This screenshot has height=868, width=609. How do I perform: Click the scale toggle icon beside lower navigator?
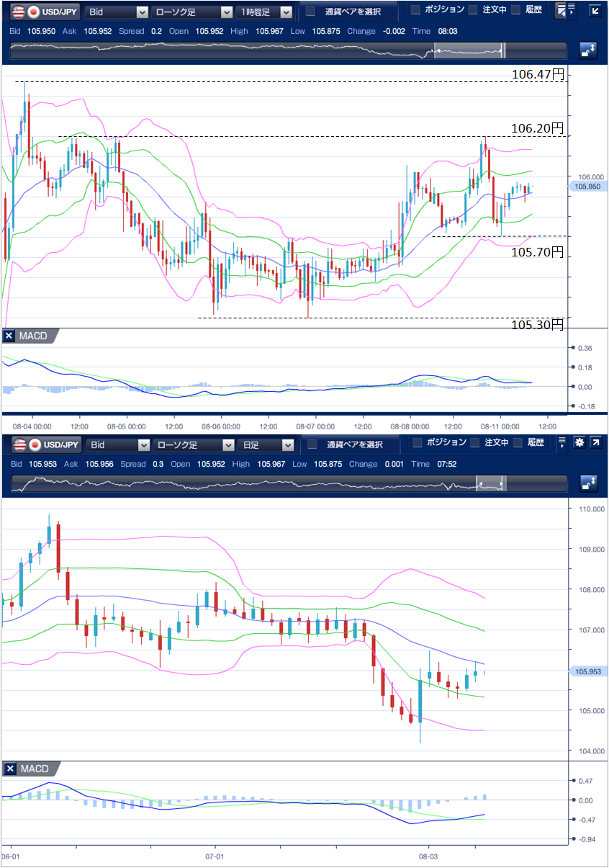pos(588,483)
